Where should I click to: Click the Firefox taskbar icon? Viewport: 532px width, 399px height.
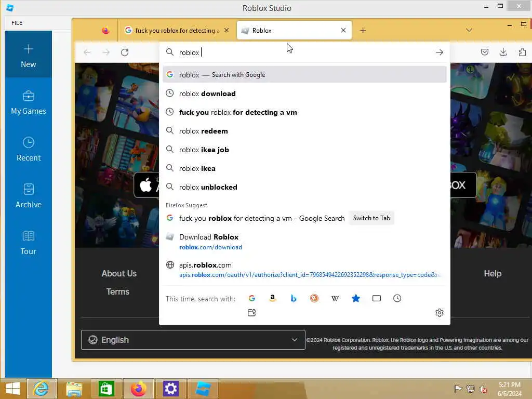[x=138, y=389]
